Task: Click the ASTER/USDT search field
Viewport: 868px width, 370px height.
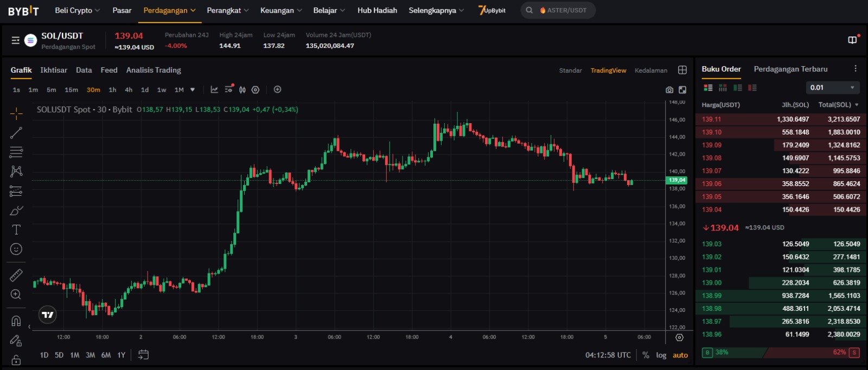Action: 558,10
